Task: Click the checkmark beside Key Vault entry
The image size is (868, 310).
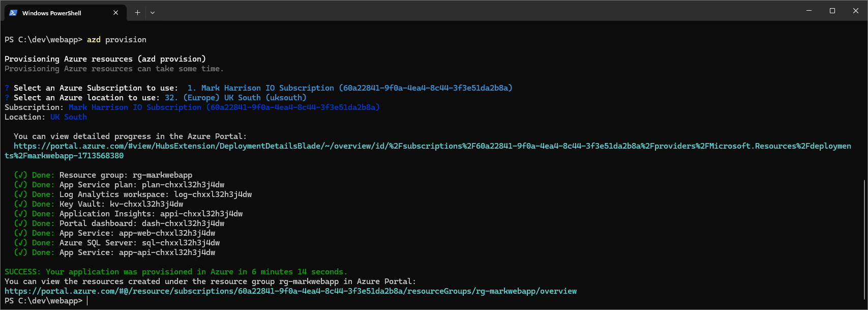Action: coord(20,204)
